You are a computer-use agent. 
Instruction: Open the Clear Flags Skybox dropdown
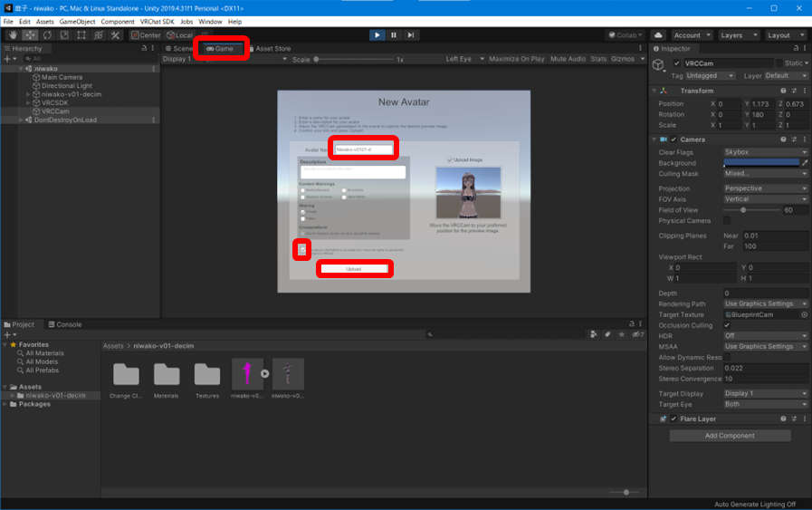click(x=765, y=152)
